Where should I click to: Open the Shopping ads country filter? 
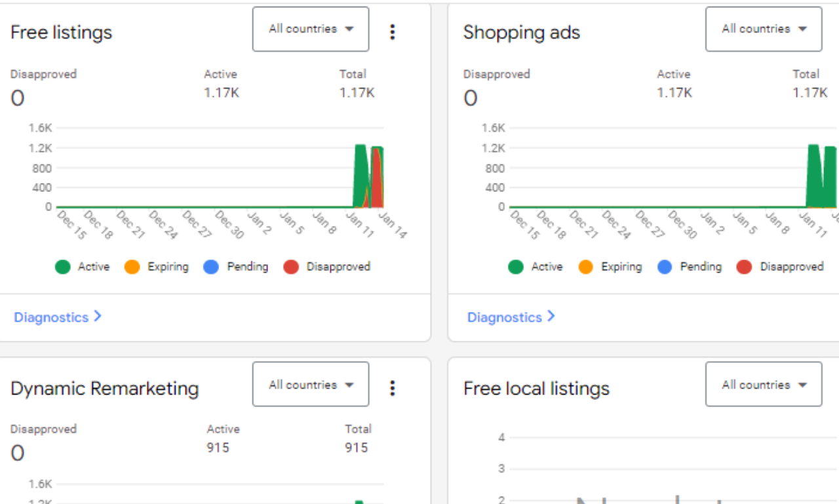[x=763, y=29]
